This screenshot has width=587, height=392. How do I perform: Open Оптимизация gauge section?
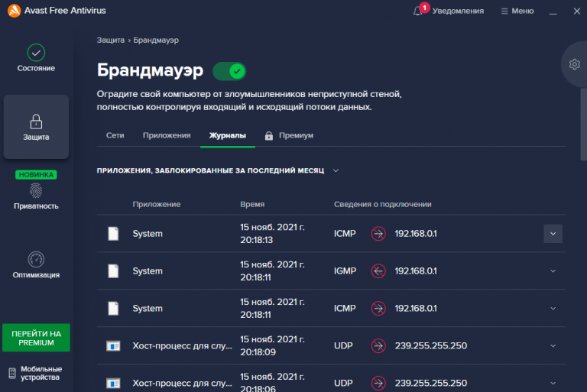[36, 265]
